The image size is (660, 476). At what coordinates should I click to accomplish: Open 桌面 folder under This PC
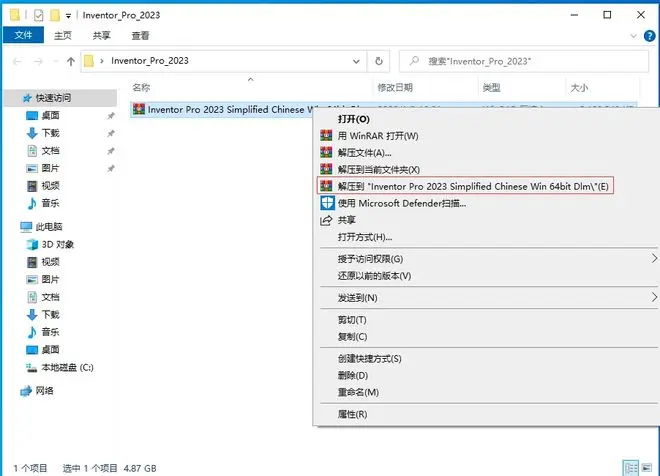click(51, 350)
